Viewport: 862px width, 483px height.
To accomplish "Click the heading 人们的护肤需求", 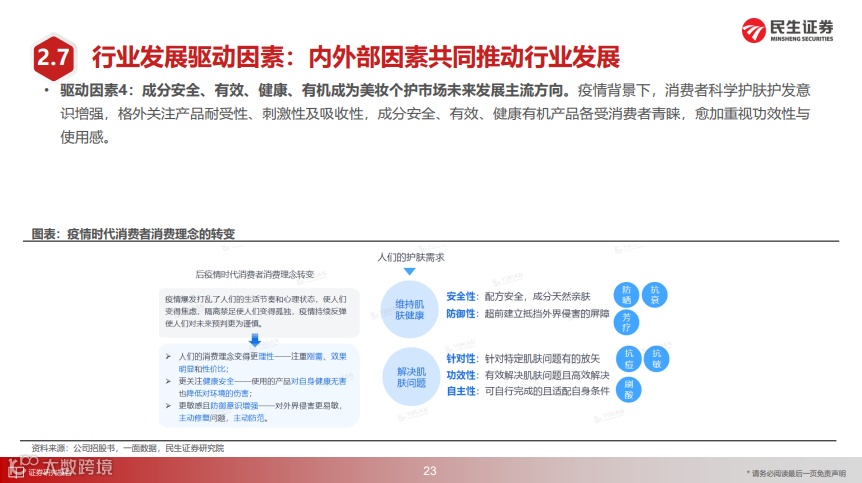I will tap(411, 257).
